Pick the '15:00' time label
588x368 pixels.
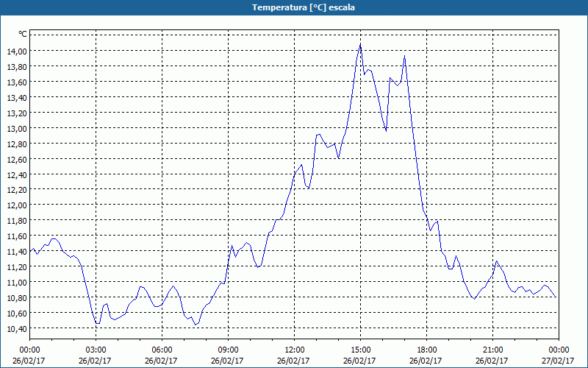pyautogui.click(x=360, y=350)
